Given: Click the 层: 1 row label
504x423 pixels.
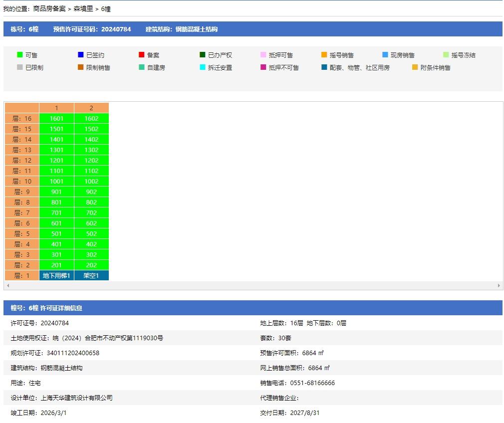Looking at the screenshot, I should pos(22,275).
